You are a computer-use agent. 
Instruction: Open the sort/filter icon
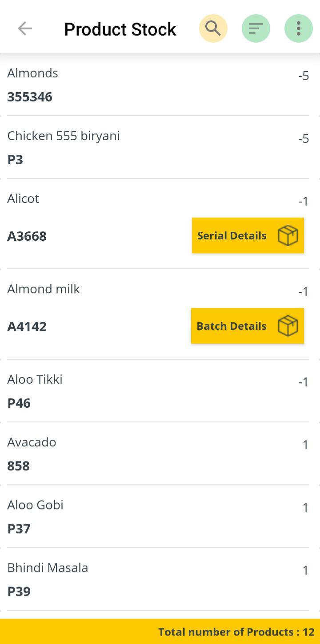(256, 28)
